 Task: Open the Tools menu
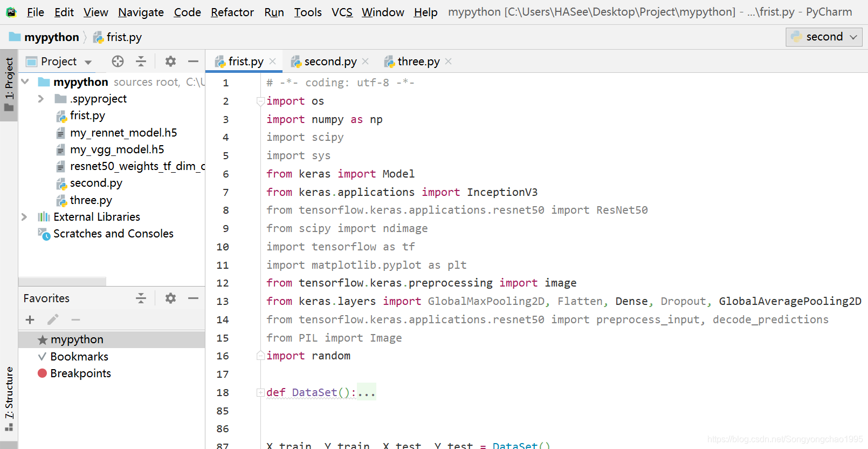click(308, 12)
